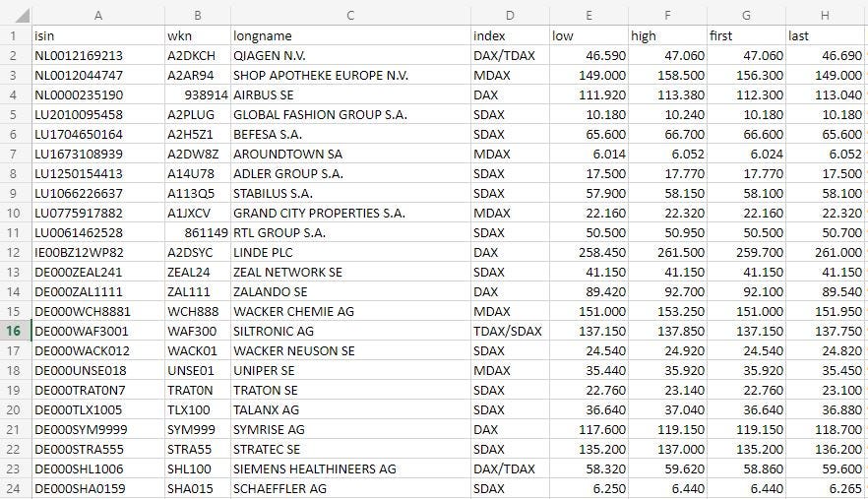Select column C header
Viewport: 868px width, 499px height.
pos(350,16)
